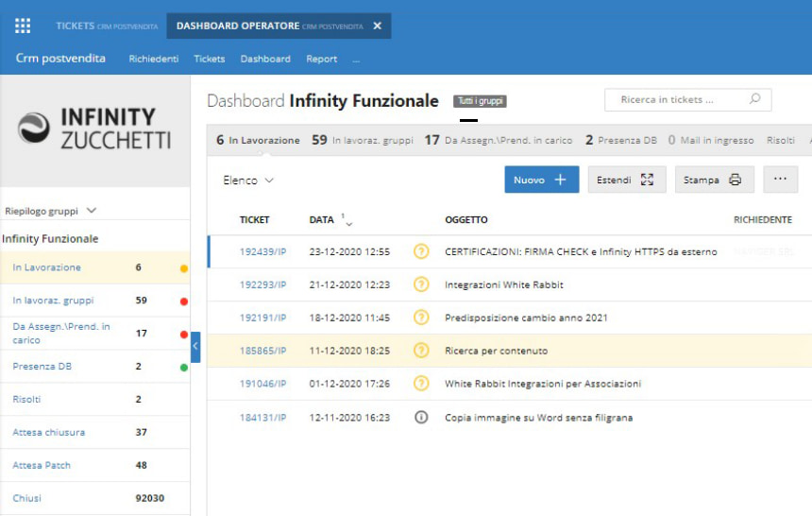
Task: Open the app launcher grid icon
Action: coord(23,26)
